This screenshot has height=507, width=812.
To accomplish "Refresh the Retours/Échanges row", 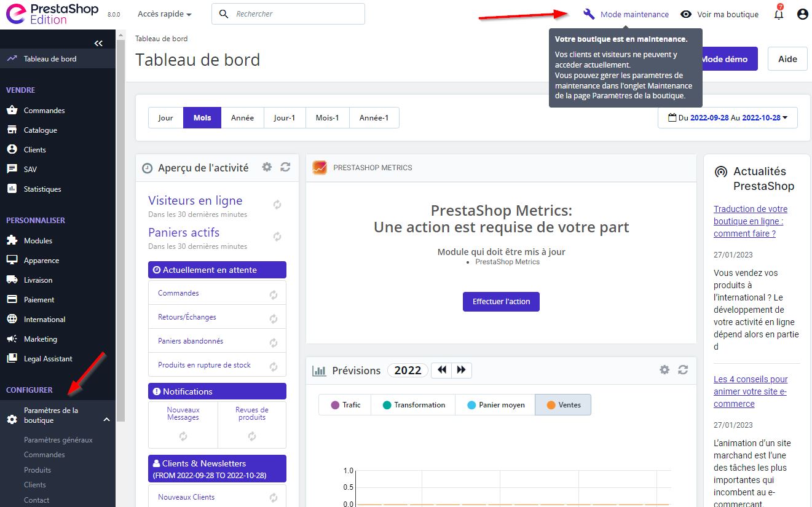I will pyautogui.click(x=274, y=319).
